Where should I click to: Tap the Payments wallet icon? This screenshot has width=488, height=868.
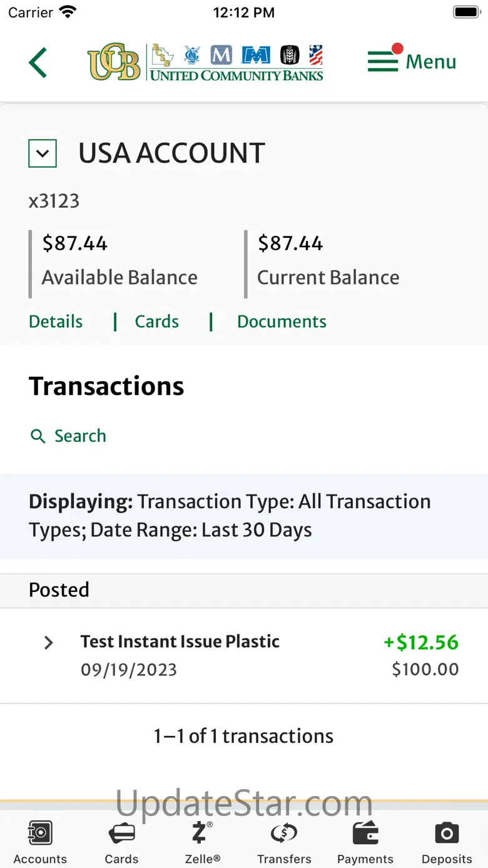[x=365, y=833]
